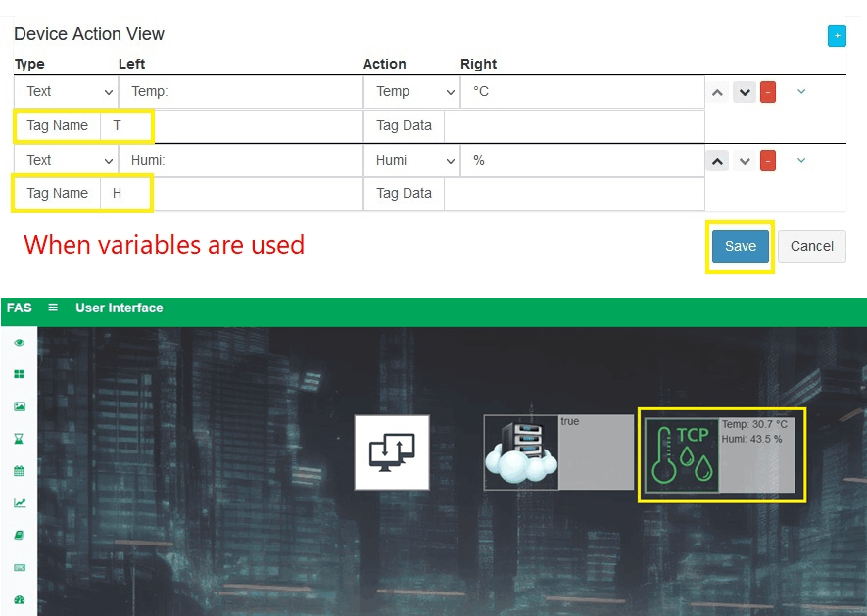867x616 pixels.
Task: Remove the Temp row with red minus
Action: pos(768,92)
